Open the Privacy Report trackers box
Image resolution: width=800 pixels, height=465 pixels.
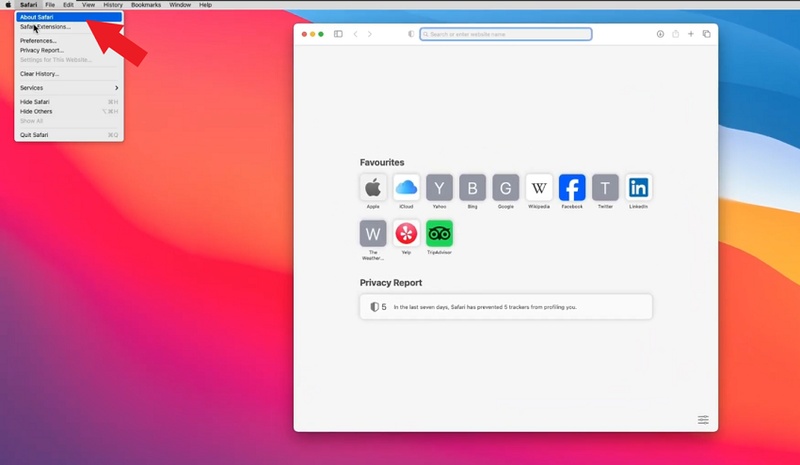pos(506,307)
